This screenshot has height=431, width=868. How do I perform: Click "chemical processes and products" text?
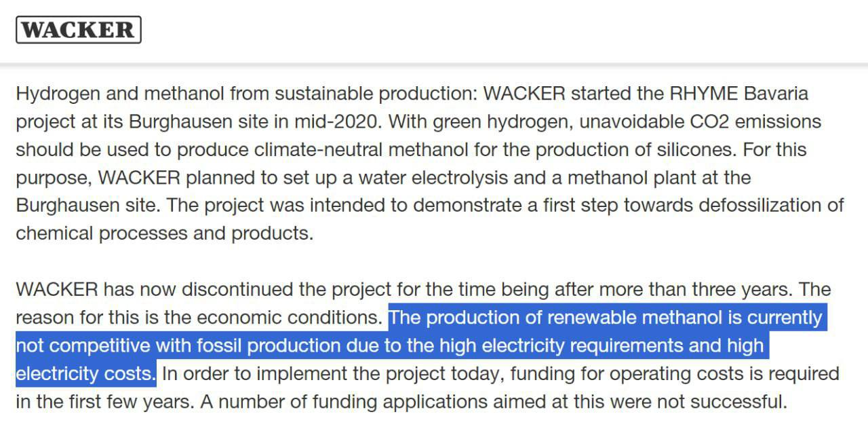(163, 233)
